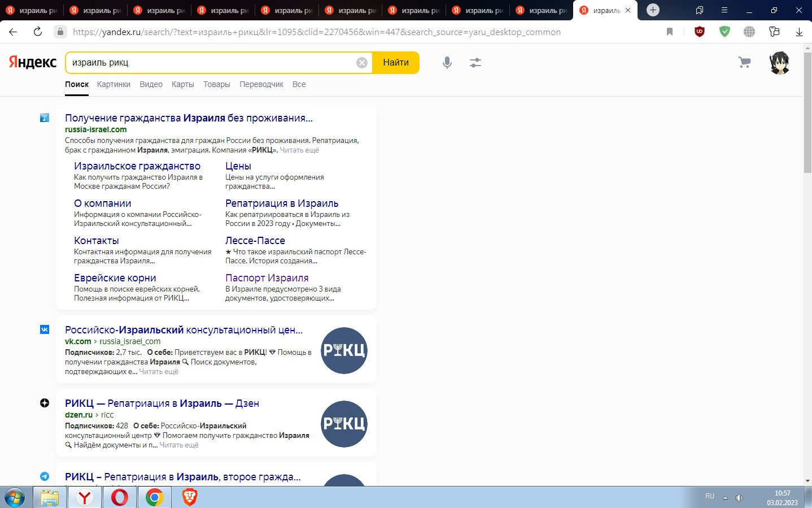Open search filter settings sliders icon
The height and width of the screenshot is (508, 812).
coord(475,63)
